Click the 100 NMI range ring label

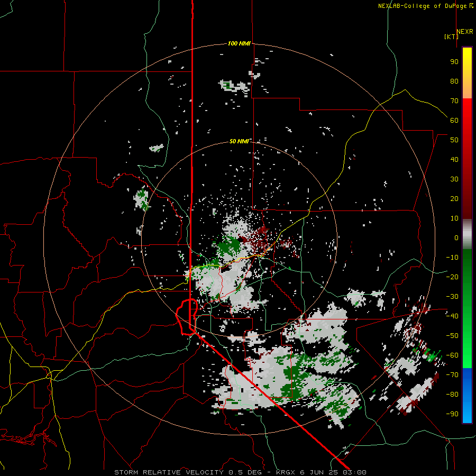[x=239, y=44]
